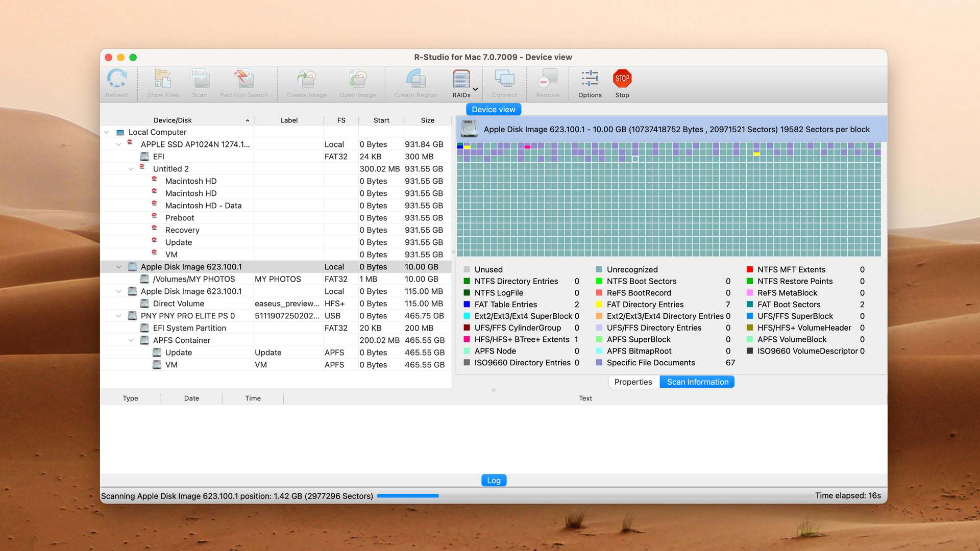Select the APFS VM volume icon on PNY
This screenshot has width=980, height=551.
coord(157,365)
